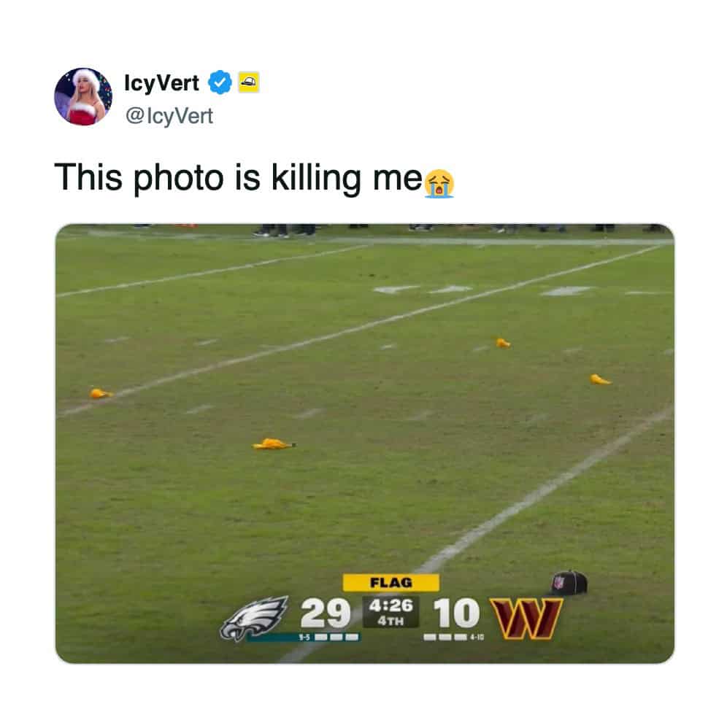Open the @IcyVert handle link
727x728 pixels.
(169, 115)
